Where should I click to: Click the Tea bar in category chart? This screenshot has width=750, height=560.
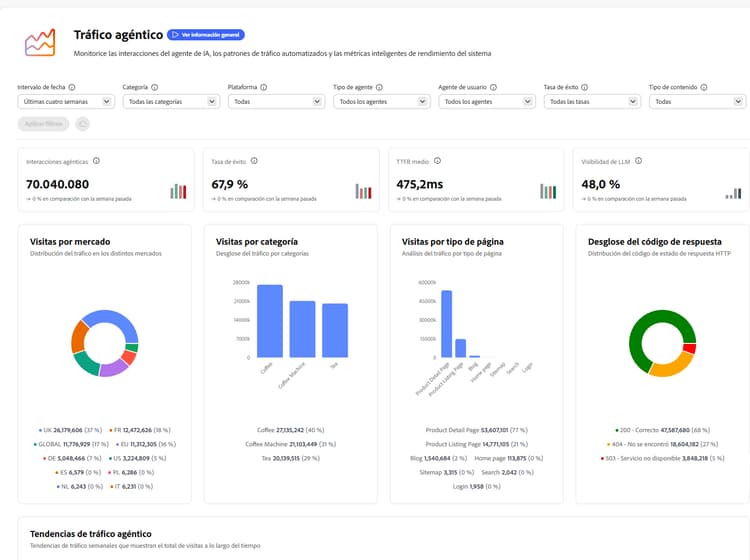(x=335, y=330)
